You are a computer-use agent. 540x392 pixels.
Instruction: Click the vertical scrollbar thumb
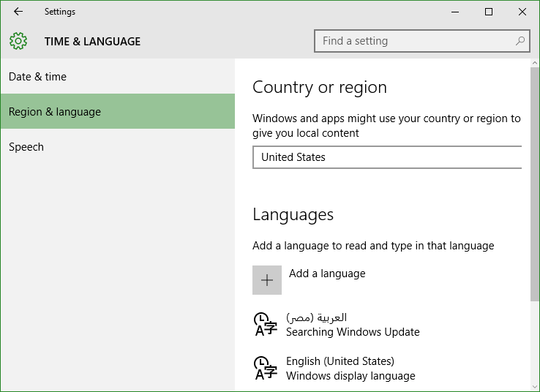534,184
